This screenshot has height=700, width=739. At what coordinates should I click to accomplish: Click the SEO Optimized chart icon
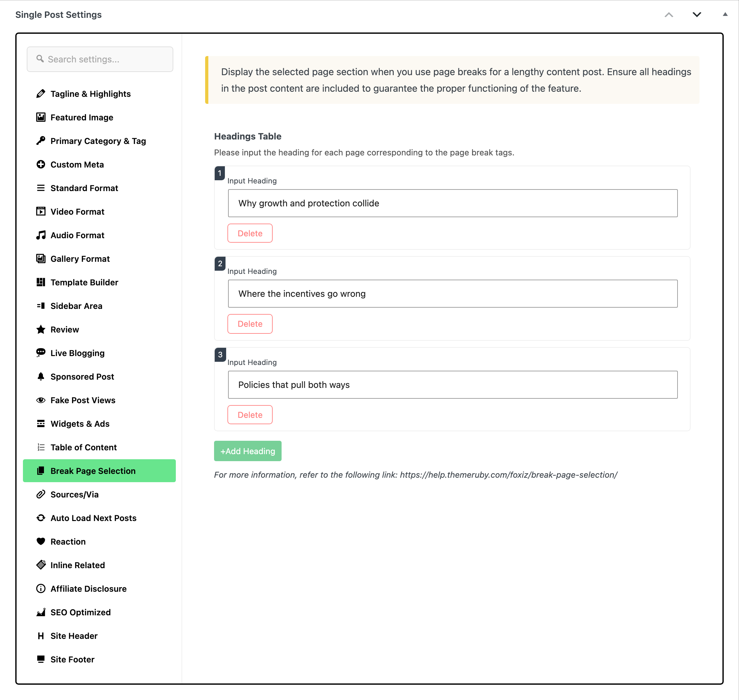(x=41, y=612)
